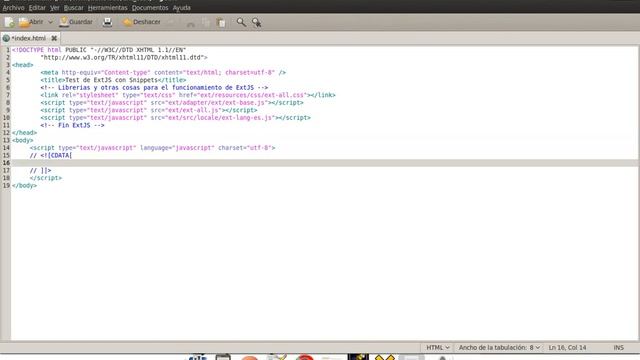Click the meta Content-type tag on line 4
Screen dimensions: 640x360
(x=163, y=73)
